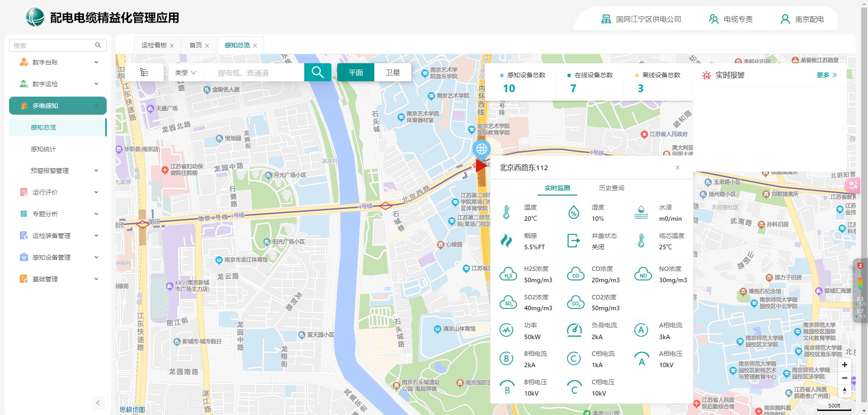Click the H2S浓度 cloud icon
The image size is (868, 415).
508,274
